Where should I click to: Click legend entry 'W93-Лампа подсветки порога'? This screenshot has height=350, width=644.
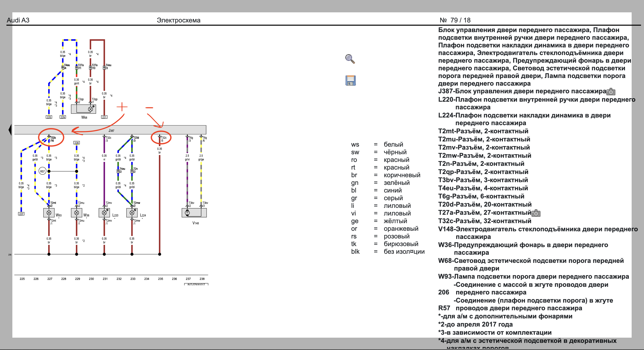[x=534, y=276]
